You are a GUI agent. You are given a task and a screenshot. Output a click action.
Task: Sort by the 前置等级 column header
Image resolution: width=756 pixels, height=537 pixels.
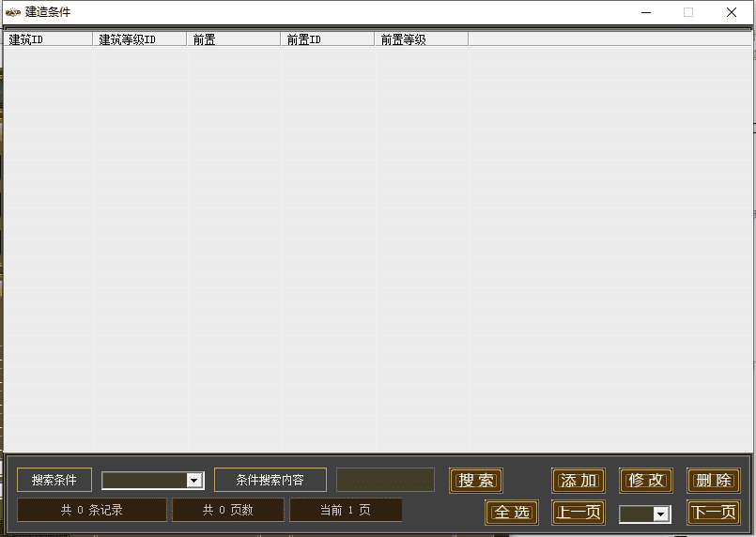coord(422,39)
